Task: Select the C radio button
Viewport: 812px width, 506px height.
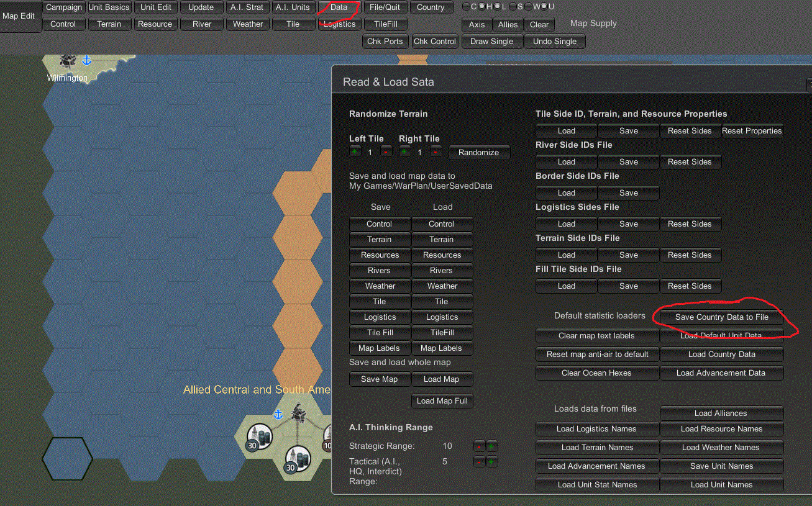Action: 467,7
